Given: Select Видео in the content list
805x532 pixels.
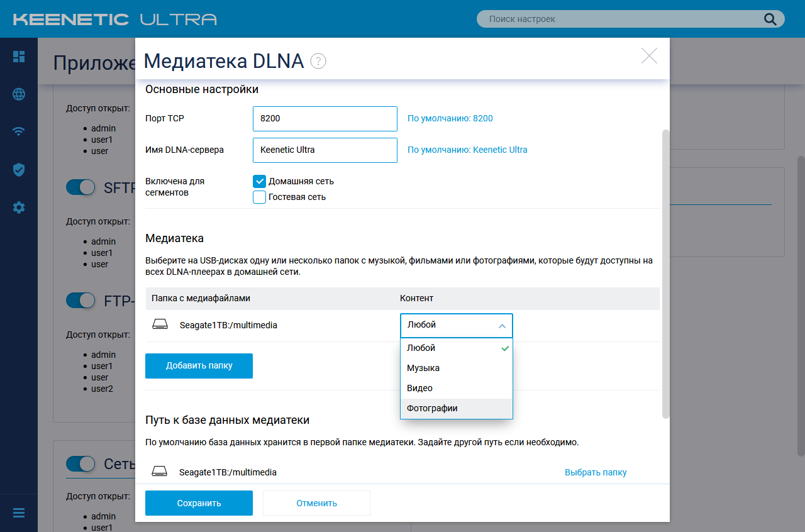Looking at the screenshot, I should 457,388.
